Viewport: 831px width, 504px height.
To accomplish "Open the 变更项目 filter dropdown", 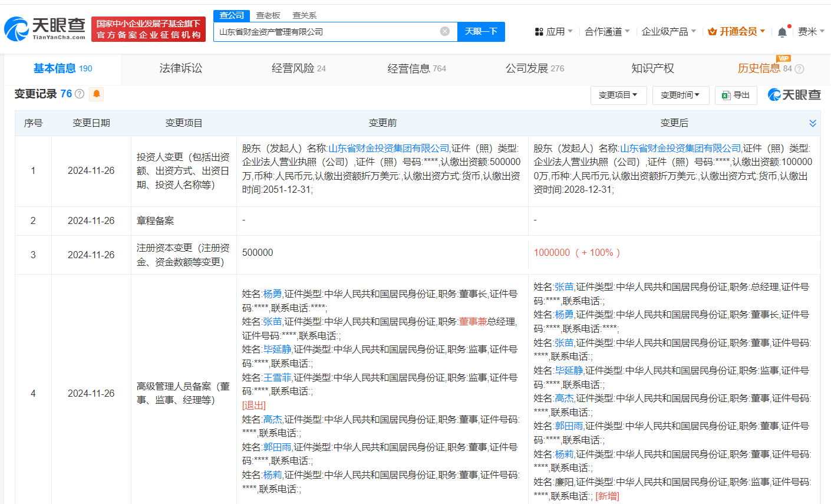I will click(x=618, y=95).
